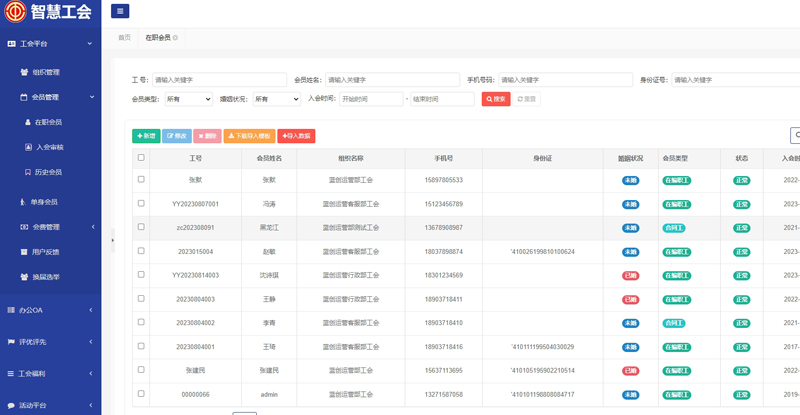Open 历史会员 via its bookmark icon
Viewport: 800px width, 415px height.
pyautogui.click(x=28, y=172)
